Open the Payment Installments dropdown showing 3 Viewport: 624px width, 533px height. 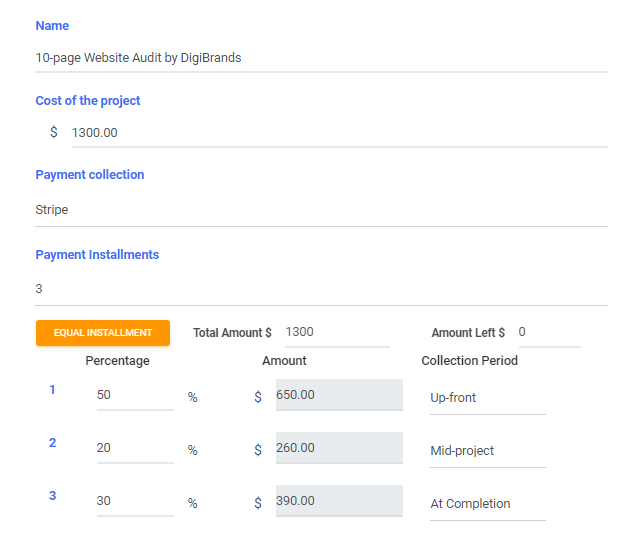pyautogui.click(x=321, y=289)
